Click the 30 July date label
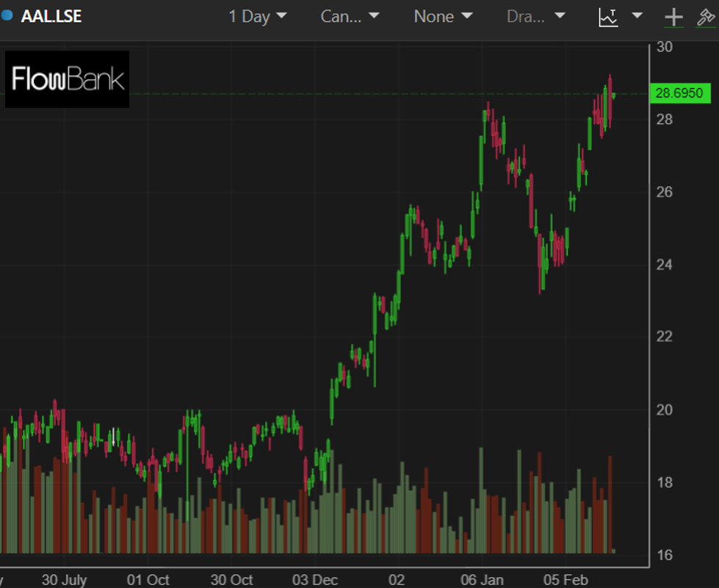The height and width of the screenshot is (588, 719). (64, 579)
